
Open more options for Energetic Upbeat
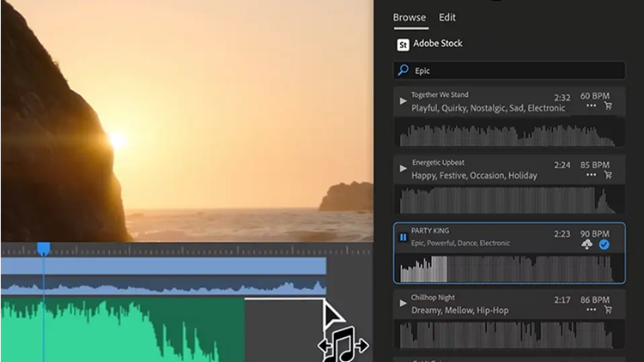[591, 174]
